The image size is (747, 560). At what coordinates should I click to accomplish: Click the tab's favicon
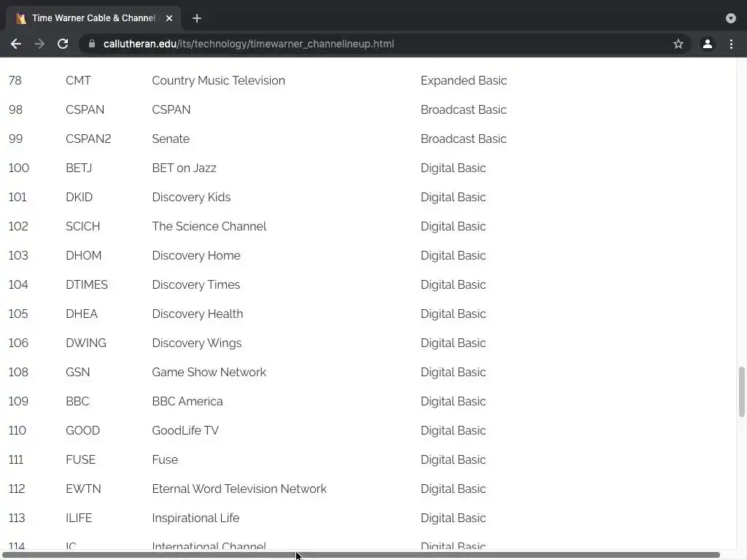(20, 18)
